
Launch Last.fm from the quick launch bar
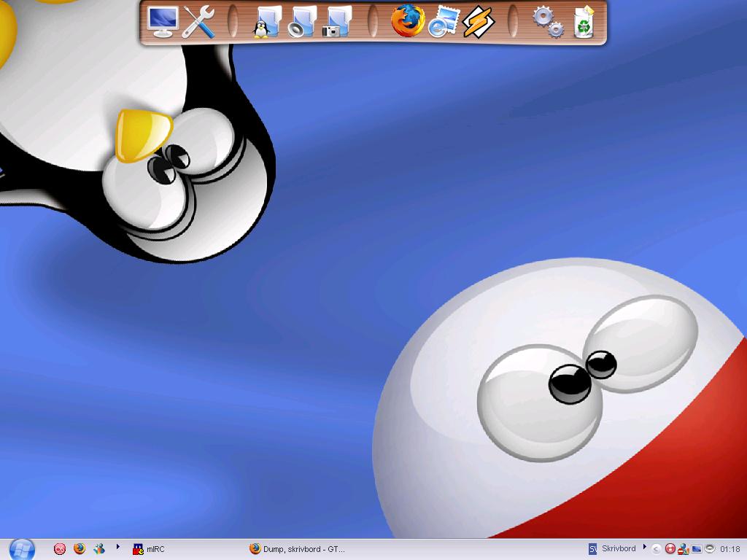[60, 549]
